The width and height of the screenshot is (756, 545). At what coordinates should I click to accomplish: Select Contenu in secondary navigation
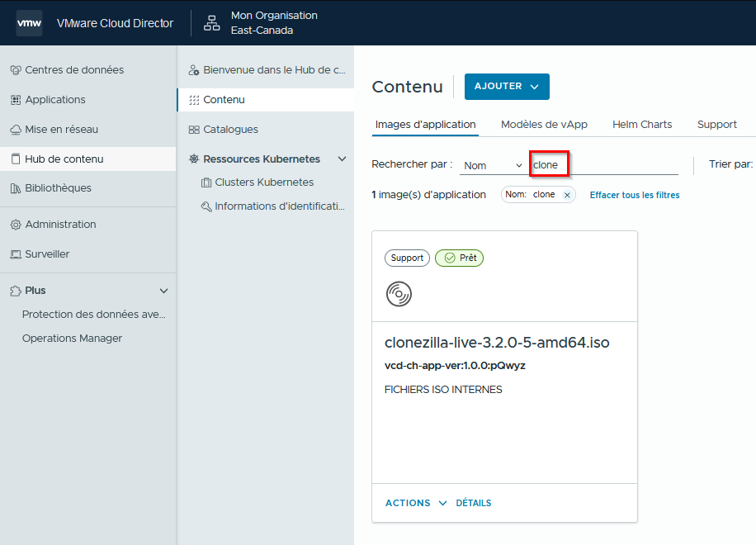[266, 100]
